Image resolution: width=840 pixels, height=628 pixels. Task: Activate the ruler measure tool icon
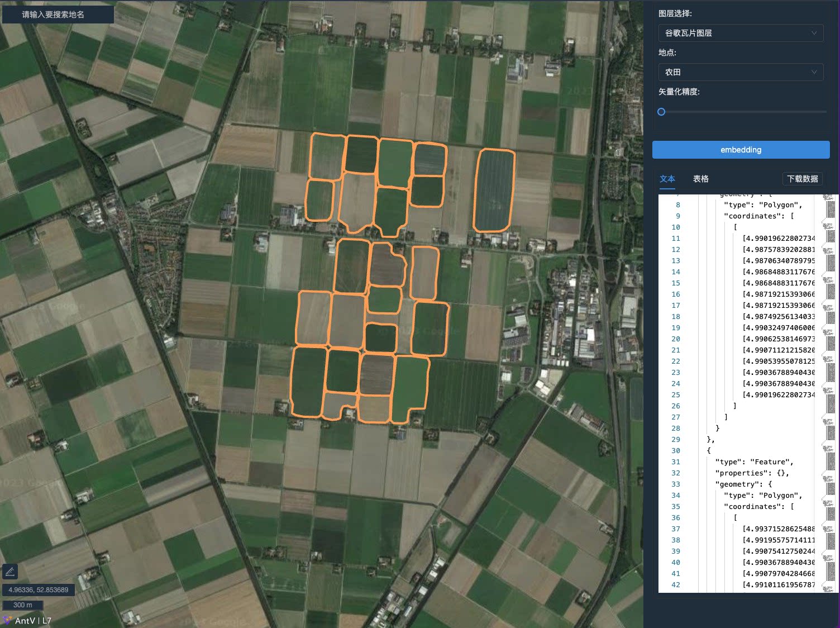(10, 572)
